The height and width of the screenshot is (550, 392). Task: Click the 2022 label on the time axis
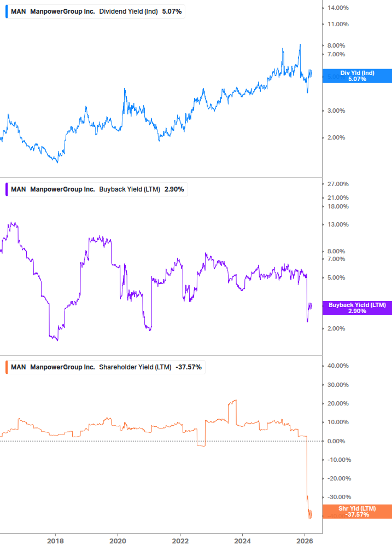coord(180,541)
